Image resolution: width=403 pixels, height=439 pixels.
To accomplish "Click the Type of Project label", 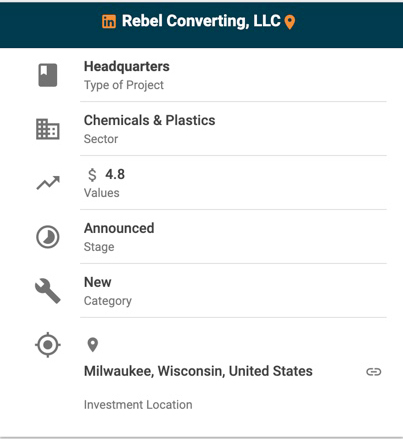I will (124, 85).
